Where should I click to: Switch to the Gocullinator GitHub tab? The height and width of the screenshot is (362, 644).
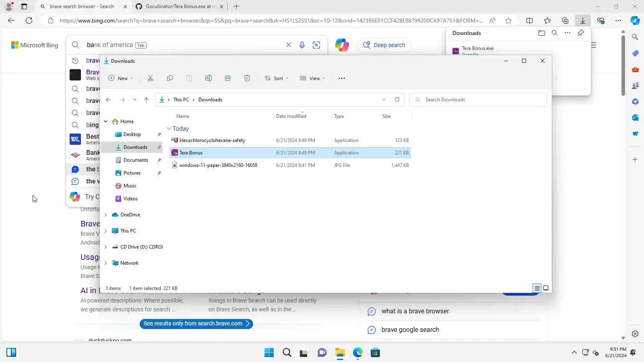pos(180,6)
